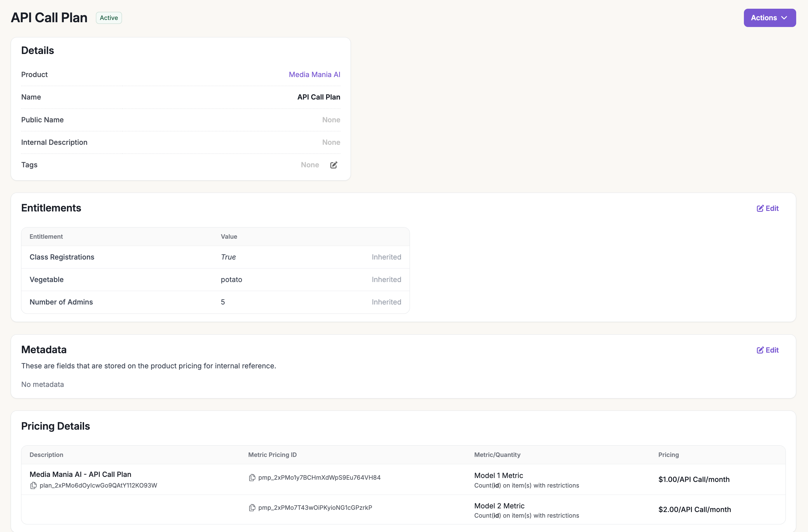This screenshot has width=808, height=532.
Task: Click Edit icon in Metadata section
Action: point(760,350)
